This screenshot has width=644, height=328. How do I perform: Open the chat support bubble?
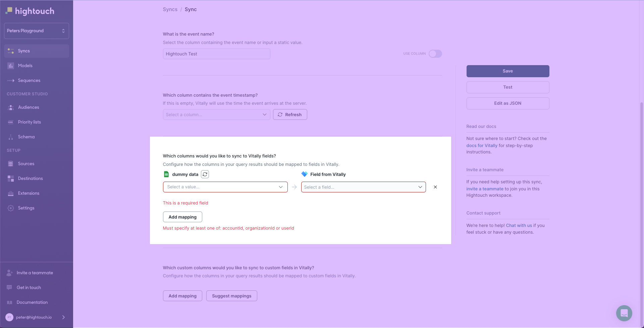click(x=624, y=313)
